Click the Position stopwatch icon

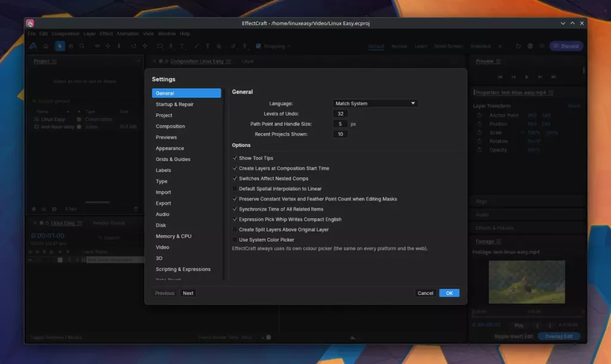click(x=479, y=124)
